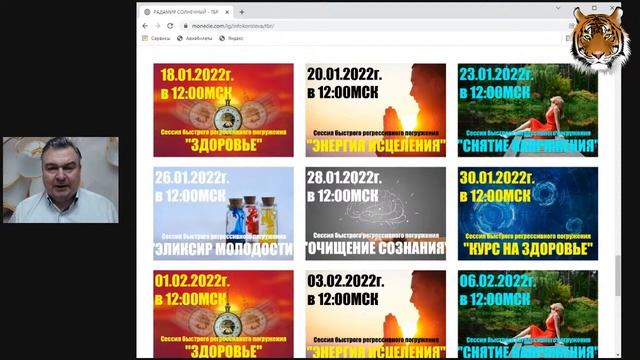640x360 pixels.
Task: Select the РАДАМИР СОЛНЕЧНЫЙ browser tab
Action: [187, 12]
